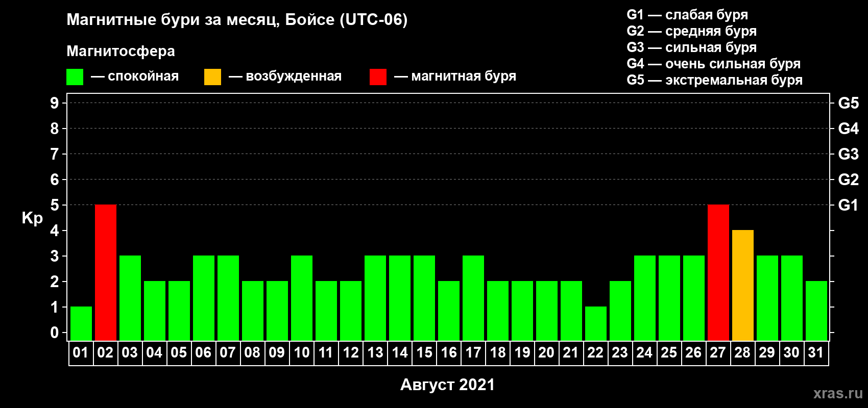Select the red bar for day 02
The width and height of the screenshot is (868, 408).
(x=106, y=272)
